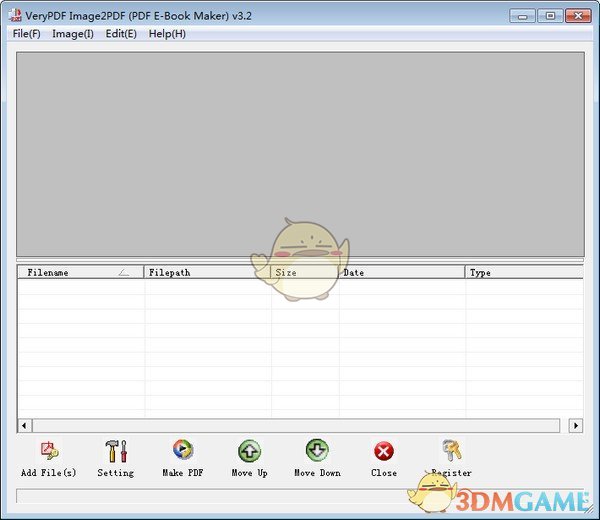
Task: Click the red Close X icon
Action: pyautogui.click(x=384, y=452)
